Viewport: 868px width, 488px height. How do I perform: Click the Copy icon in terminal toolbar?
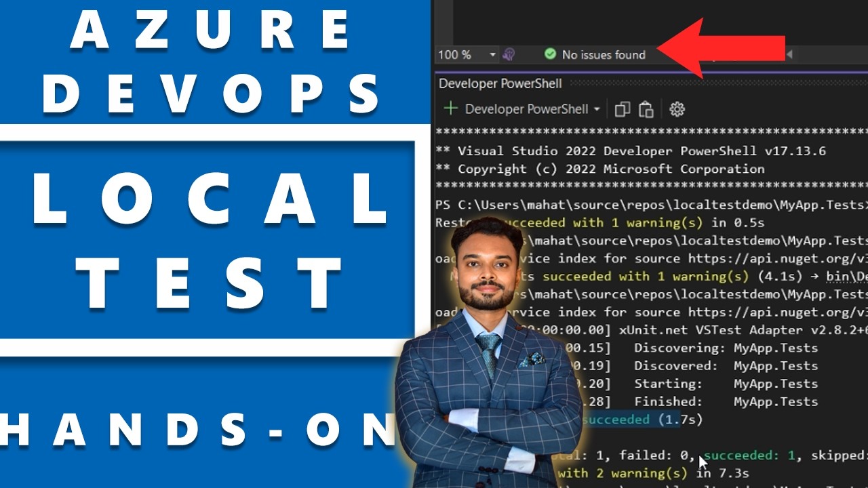point(622,109)
